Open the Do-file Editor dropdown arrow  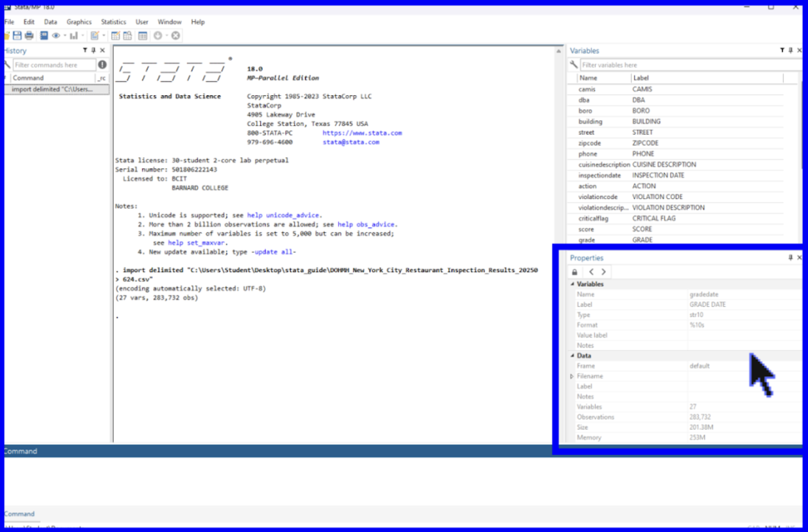[104, 36]
